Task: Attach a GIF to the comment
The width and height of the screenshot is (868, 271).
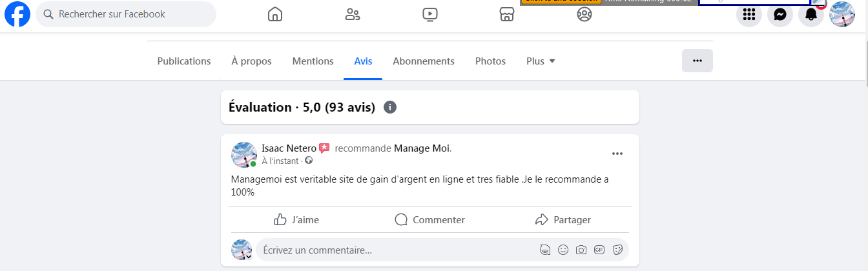Action: [x=599, y=250]
